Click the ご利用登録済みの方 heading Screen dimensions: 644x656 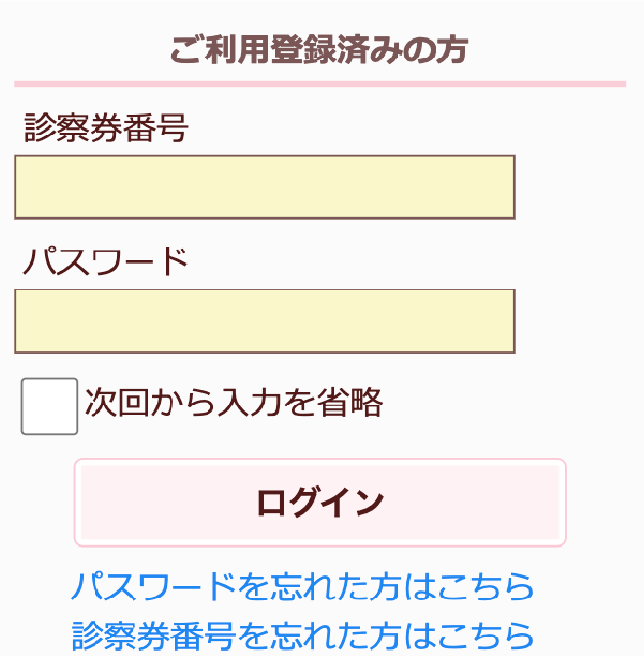point(320,50)
